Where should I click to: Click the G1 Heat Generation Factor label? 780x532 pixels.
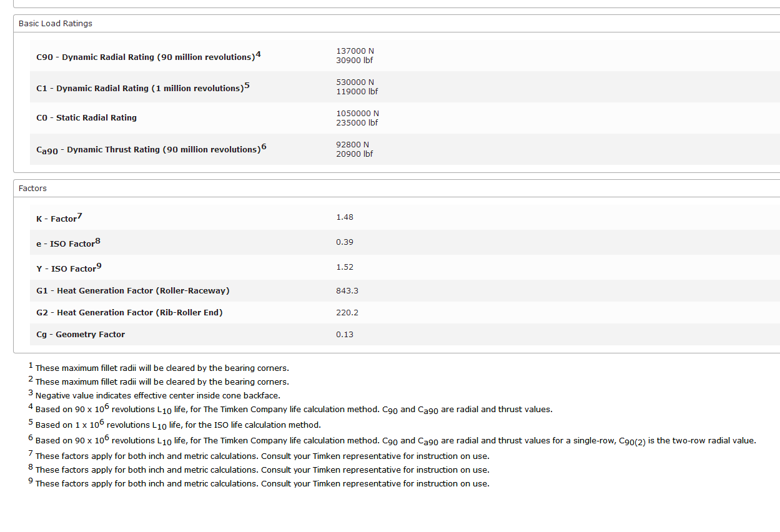[x=133, y=291]
